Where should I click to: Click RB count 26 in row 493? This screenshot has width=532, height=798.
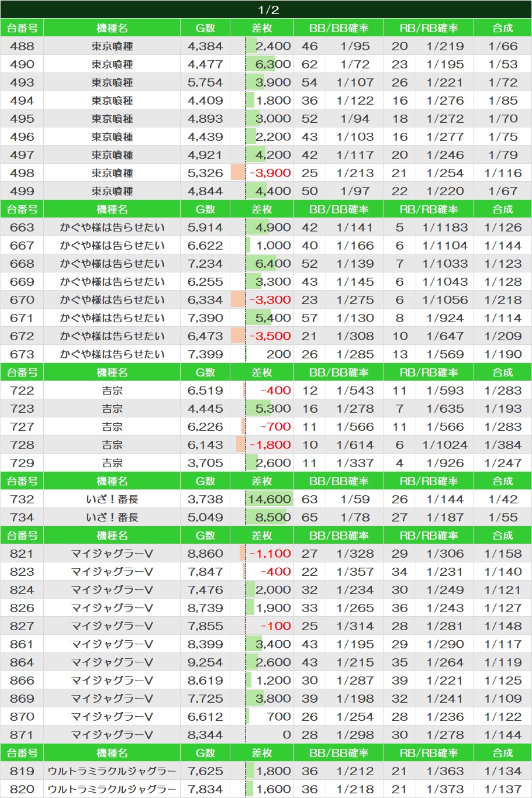tap(400, 82)
